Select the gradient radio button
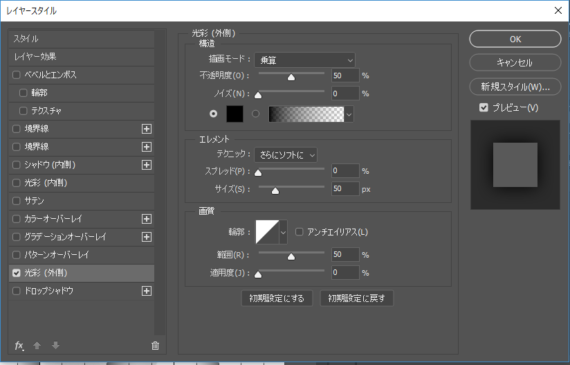570x365 pixels. coord(256,114)
